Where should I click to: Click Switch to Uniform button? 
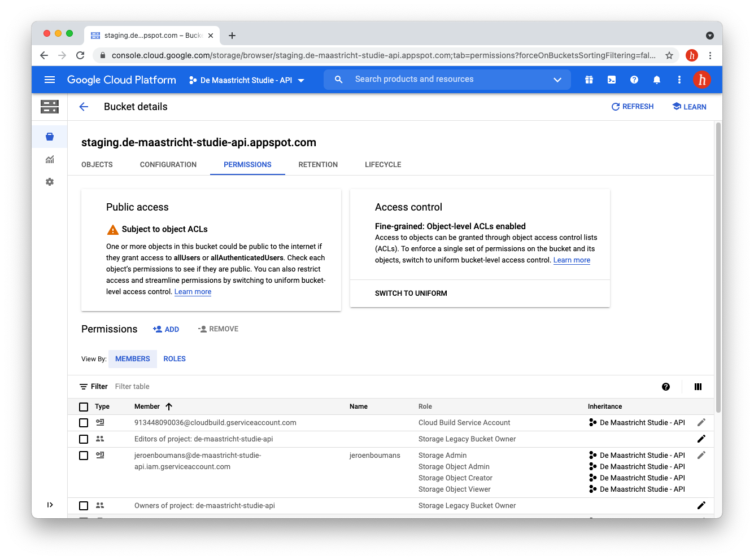click(411, 294)
